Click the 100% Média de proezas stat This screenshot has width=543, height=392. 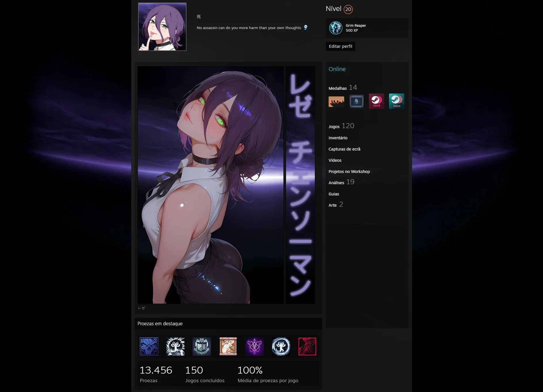[268, 374]
